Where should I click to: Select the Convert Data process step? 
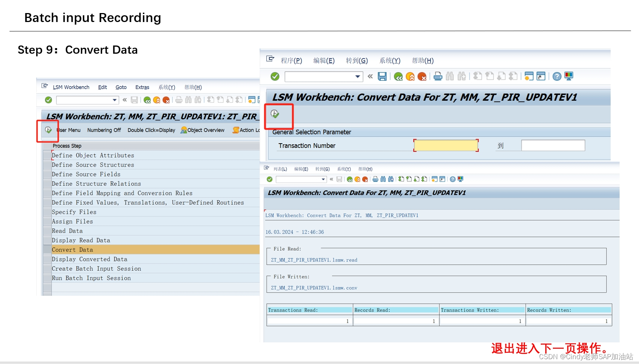(72, 250)
